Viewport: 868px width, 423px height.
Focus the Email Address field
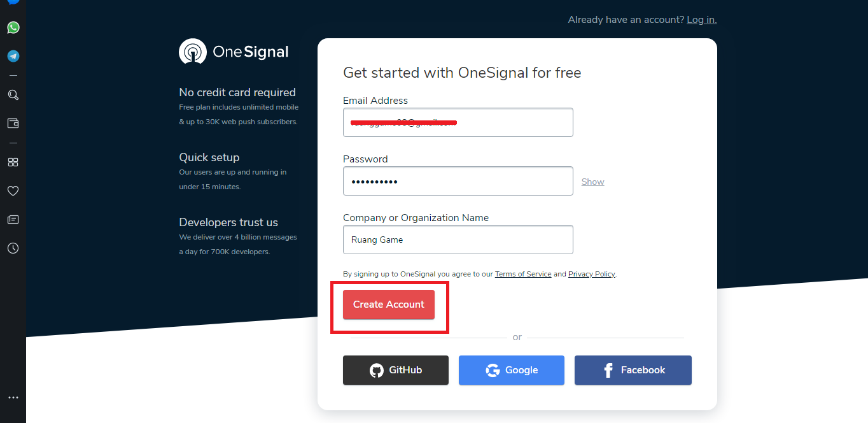point(458,122)
